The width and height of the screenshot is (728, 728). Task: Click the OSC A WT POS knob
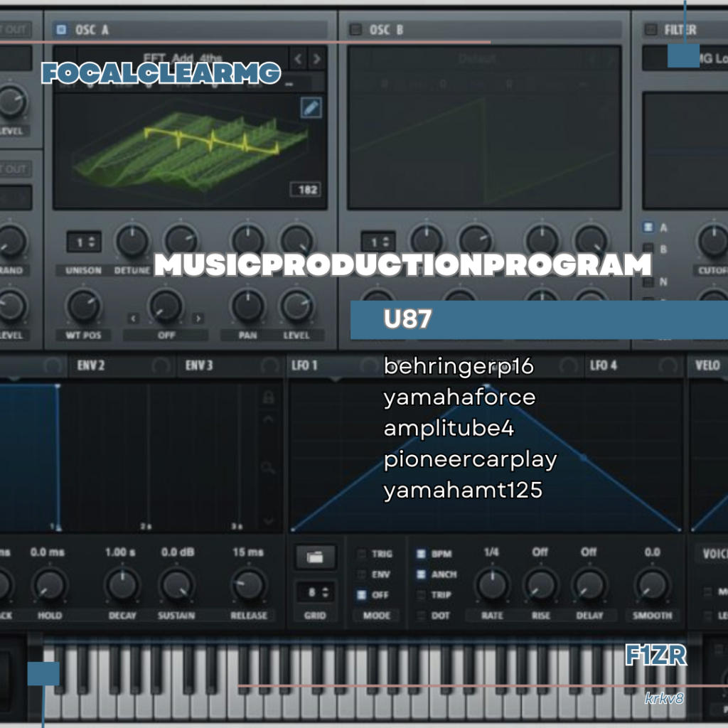pyautogui.click(x=84, y=306)
